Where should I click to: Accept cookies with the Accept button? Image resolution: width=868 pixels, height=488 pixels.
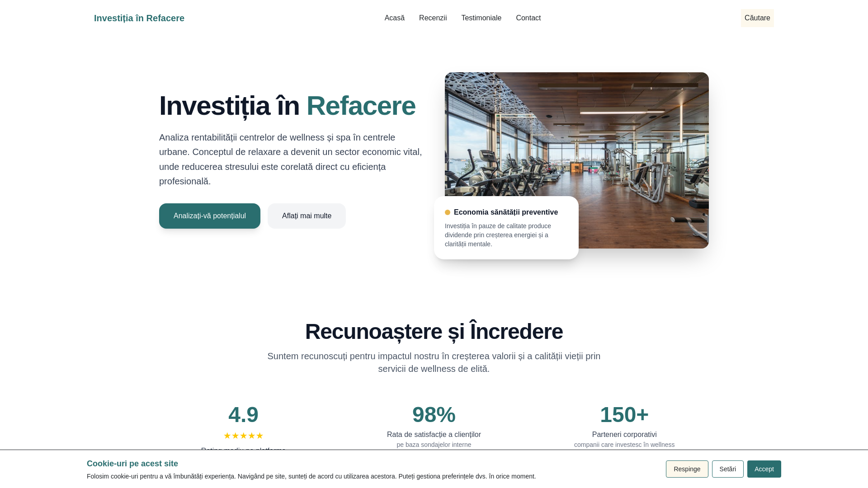pos(764,469)
